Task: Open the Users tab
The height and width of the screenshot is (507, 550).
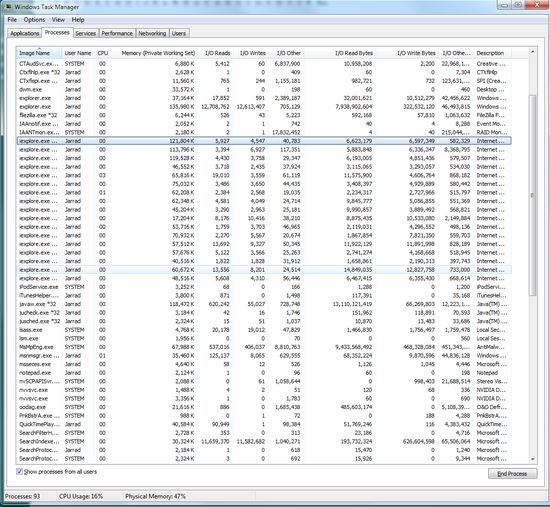Action: [179, 33]
